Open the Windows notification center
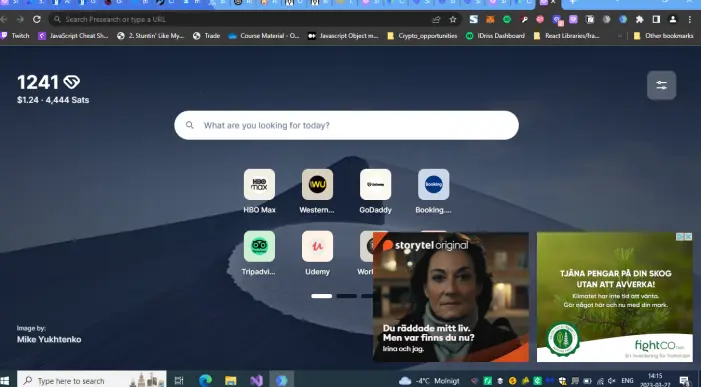This screenshot has width=701, height=387. point(684,381)
